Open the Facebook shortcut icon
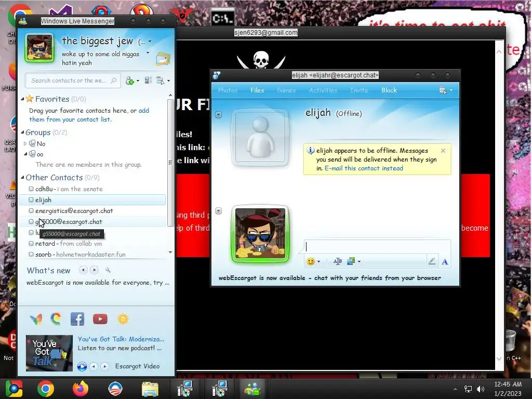 tap(77, 320)
